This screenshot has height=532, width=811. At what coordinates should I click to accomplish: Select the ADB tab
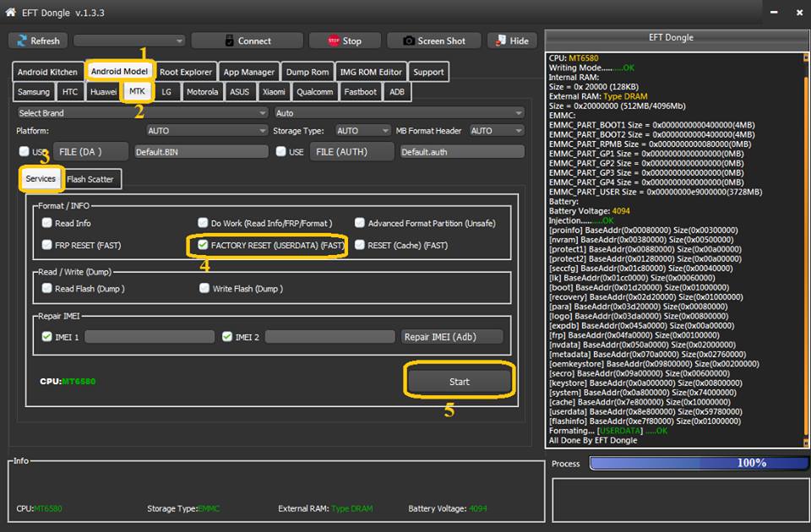pos(397,91)
